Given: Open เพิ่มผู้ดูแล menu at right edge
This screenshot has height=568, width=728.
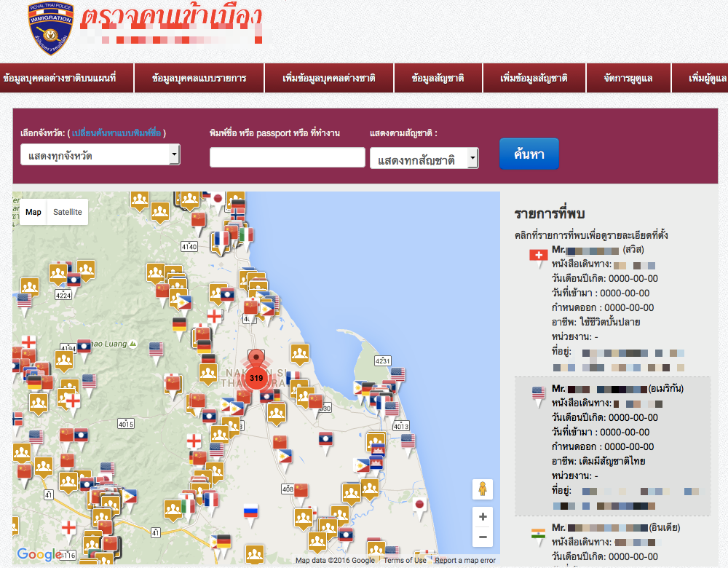Looking at the screenshot, I should point(702,78).
